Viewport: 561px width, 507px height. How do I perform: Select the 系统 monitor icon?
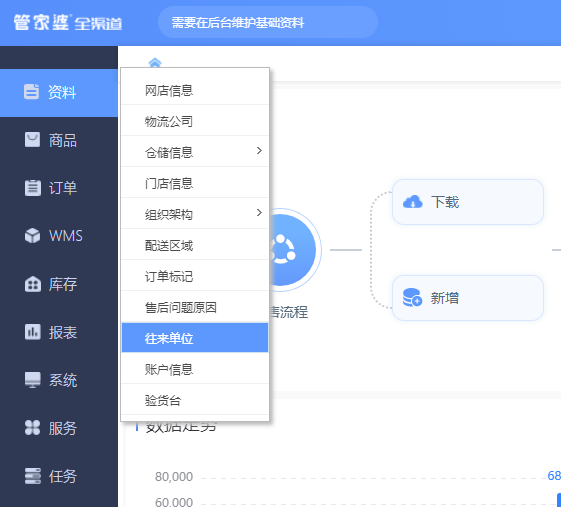[x=33, y=380]
